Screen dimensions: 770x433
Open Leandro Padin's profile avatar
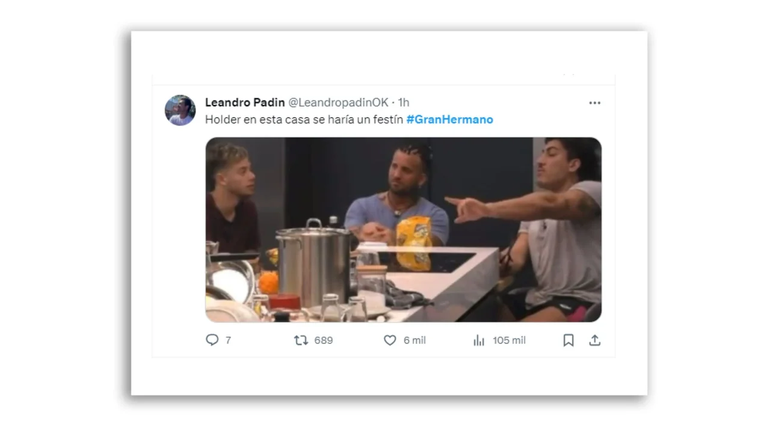click(180, 110)
